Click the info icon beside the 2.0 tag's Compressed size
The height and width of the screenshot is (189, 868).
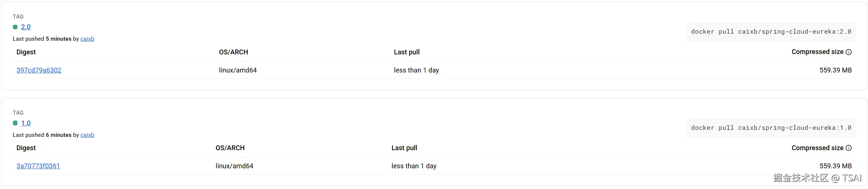849,52
